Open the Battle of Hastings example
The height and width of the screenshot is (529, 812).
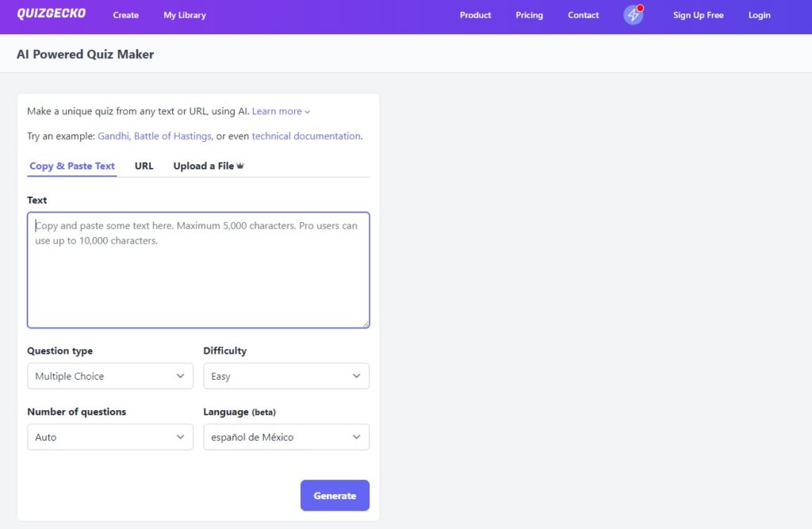click(x=172, y=136)
